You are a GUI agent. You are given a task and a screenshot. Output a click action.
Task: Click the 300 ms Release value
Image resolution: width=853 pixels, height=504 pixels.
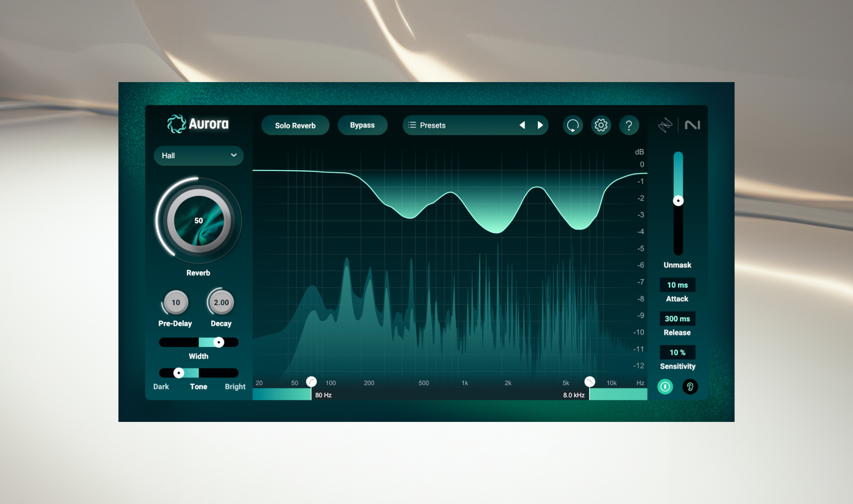[677, 318]
